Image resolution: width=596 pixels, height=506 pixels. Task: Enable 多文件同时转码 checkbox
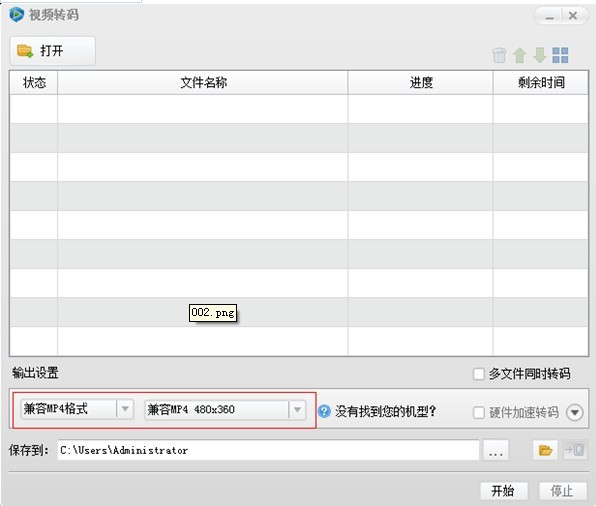[x=479, y=374]
